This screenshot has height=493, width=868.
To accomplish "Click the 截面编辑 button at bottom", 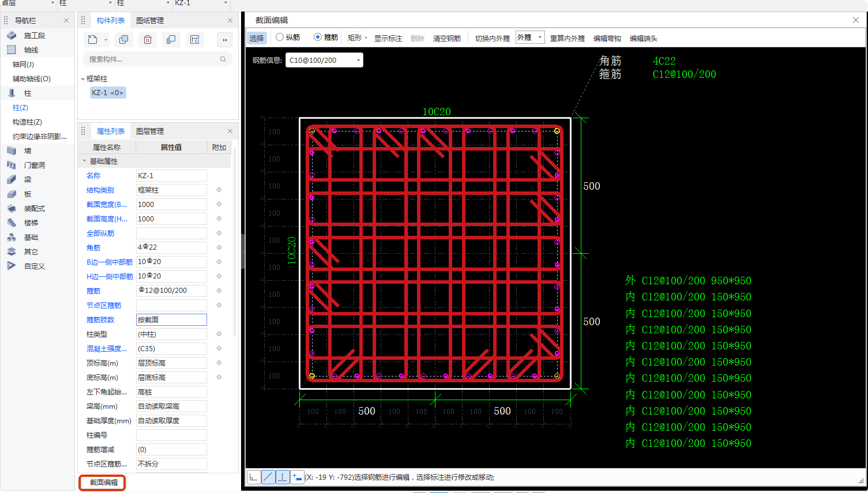I will 103,483.
